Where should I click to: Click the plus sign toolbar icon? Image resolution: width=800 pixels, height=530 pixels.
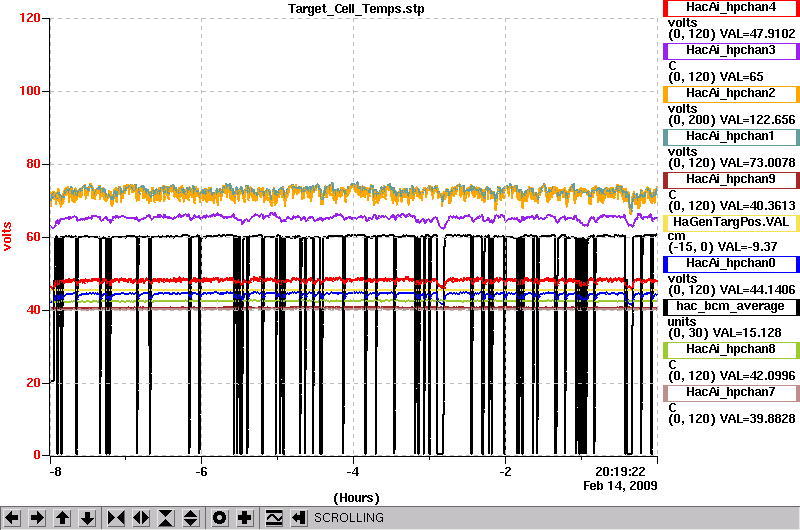pos(245,518)
